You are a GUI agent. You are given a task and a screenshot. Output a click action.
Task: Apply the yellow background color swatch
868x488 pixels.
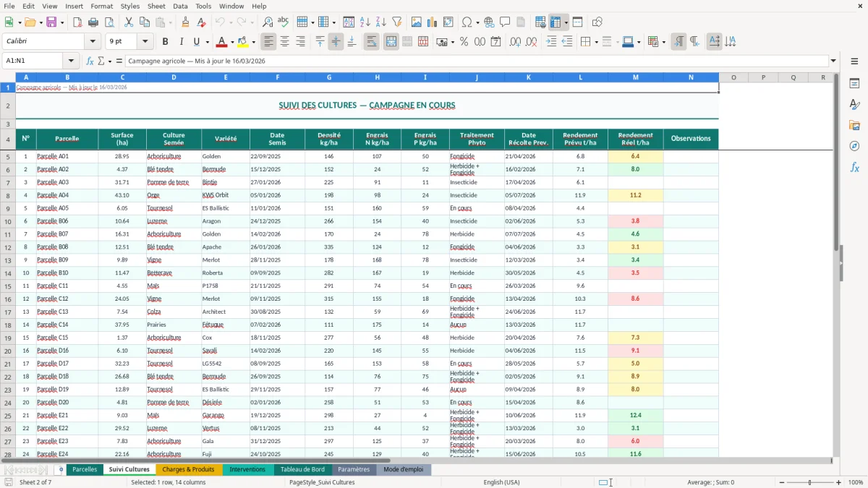[x=242, y=42]
